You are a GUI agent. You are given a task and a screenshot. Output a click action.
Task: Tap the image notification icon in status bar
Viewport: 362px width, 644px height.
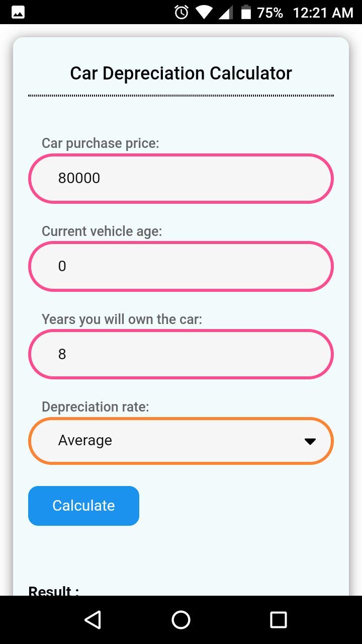18,12
